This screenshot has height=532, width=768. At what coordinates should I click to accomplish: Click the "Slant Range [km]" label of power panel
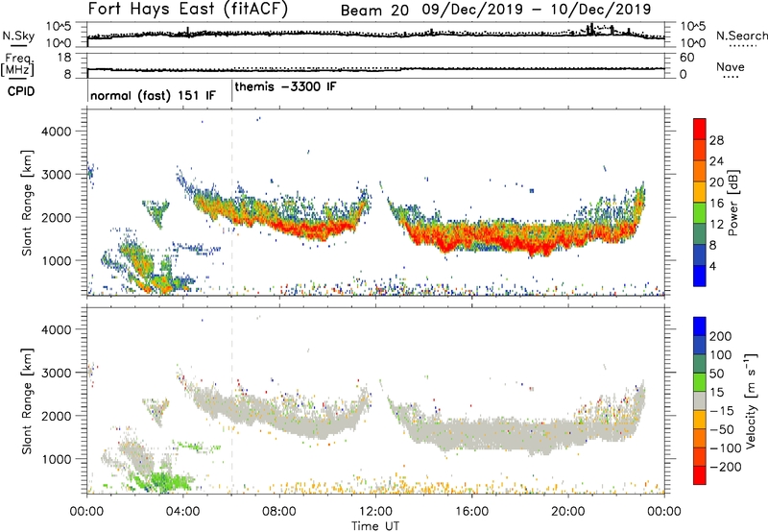click(x=27, y=203)
